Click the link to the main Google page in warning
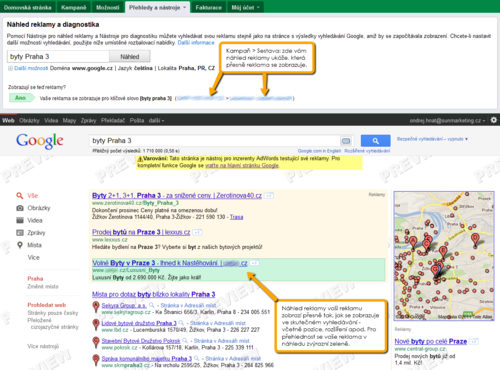The width and height of the screenshot is (500, 370). coord(242,165)
